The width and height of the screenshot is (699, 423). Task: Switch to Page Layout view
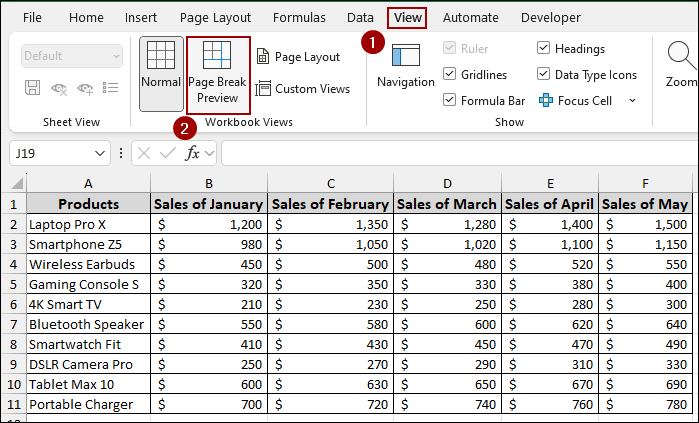[x=298, y=58]
